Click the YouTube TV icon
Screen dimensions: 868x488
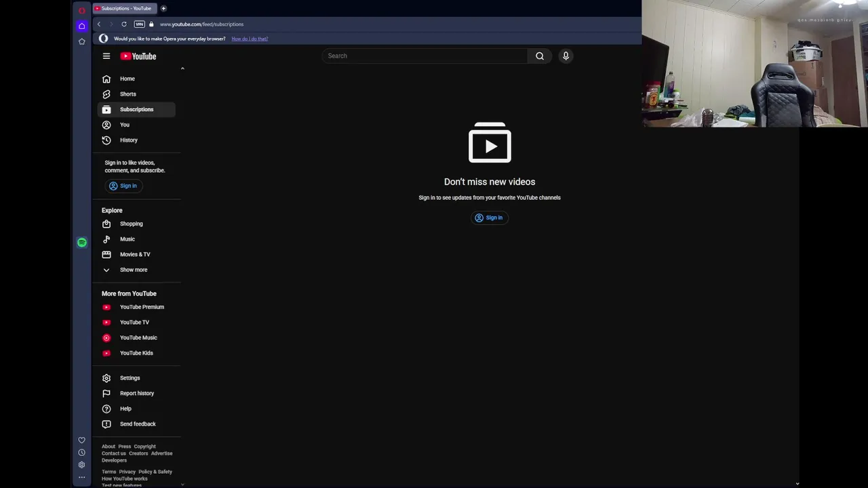coord(106,323)
